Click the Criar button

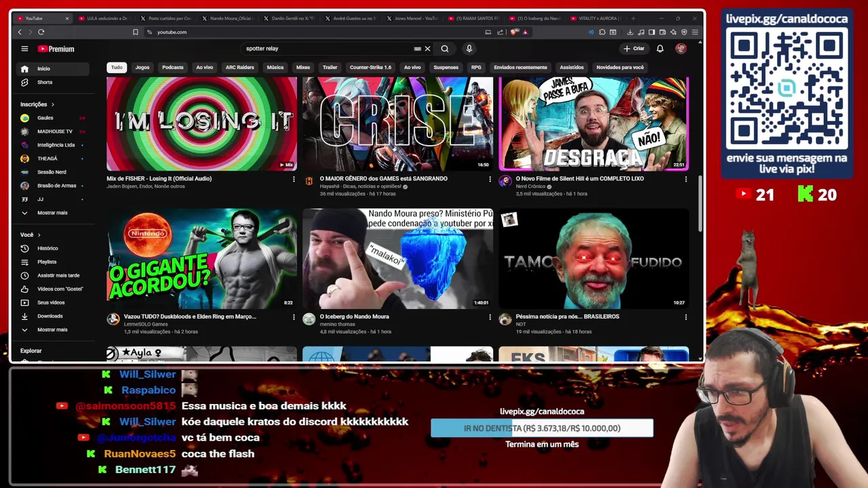tap(635, 49)
